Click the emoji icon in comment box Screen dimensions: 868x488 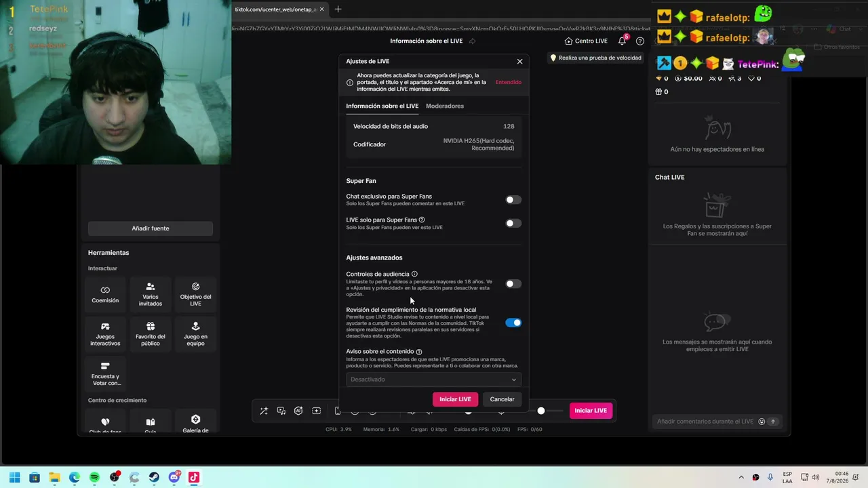pyautogui.click(x=762, y=422)
